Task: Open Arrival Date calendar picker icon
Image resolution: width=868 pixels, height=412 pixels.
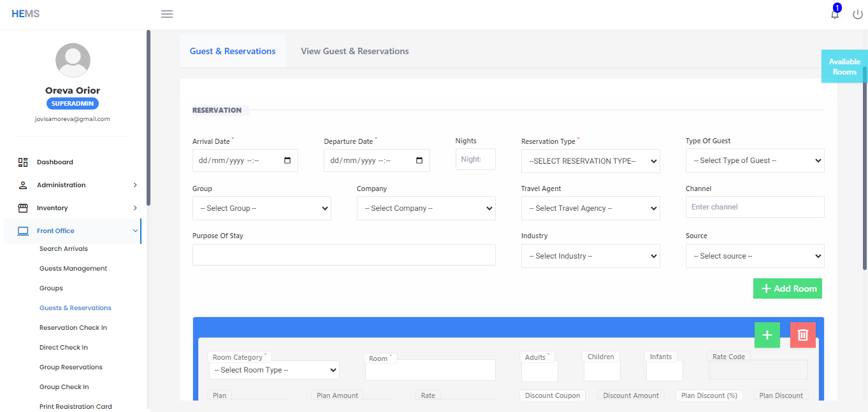Action: point(287,160)
